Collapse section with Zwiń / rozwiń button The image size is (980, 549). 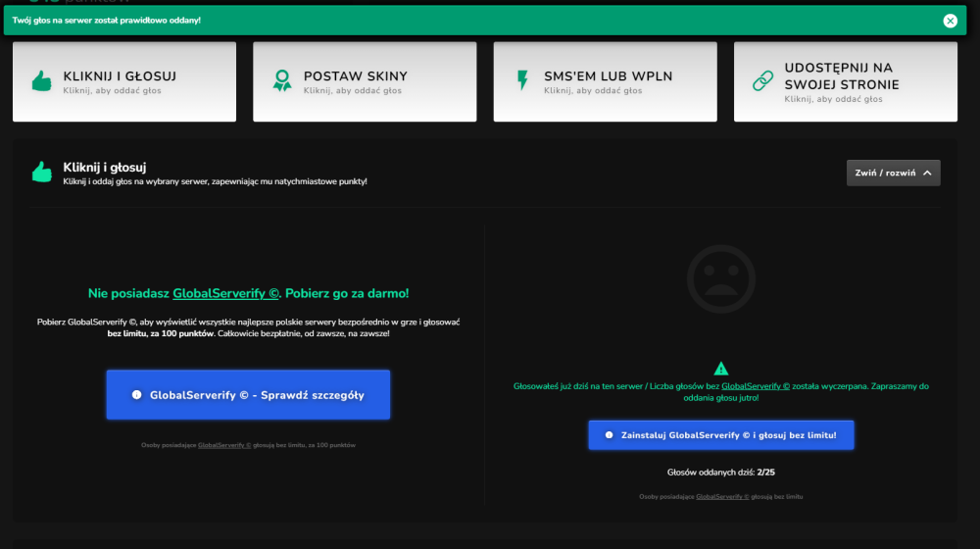(x=893, y=173)
